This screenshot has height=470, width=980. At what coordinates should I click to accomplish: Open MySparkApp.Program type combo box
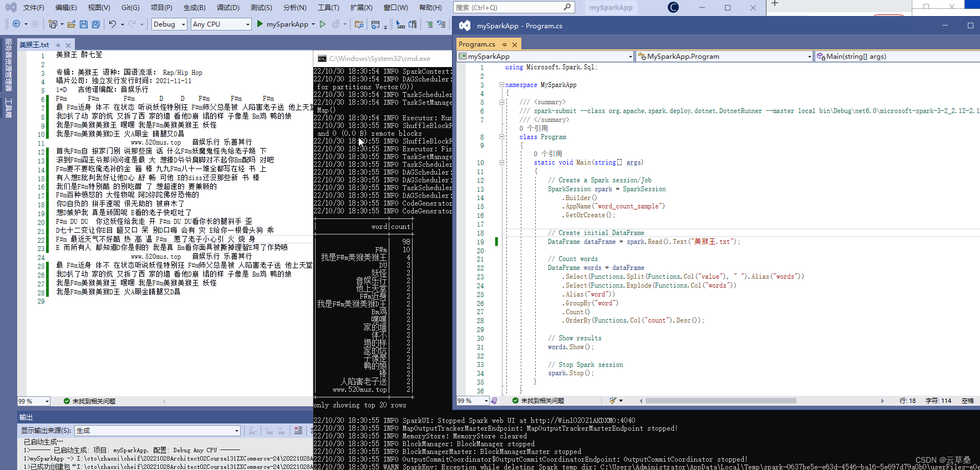(x=724, y=56)
